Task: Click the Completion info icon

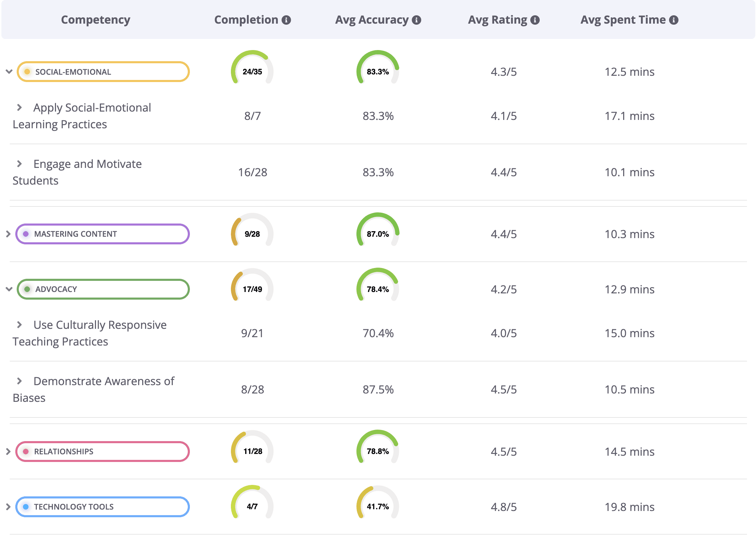Action: pos(286,20)
